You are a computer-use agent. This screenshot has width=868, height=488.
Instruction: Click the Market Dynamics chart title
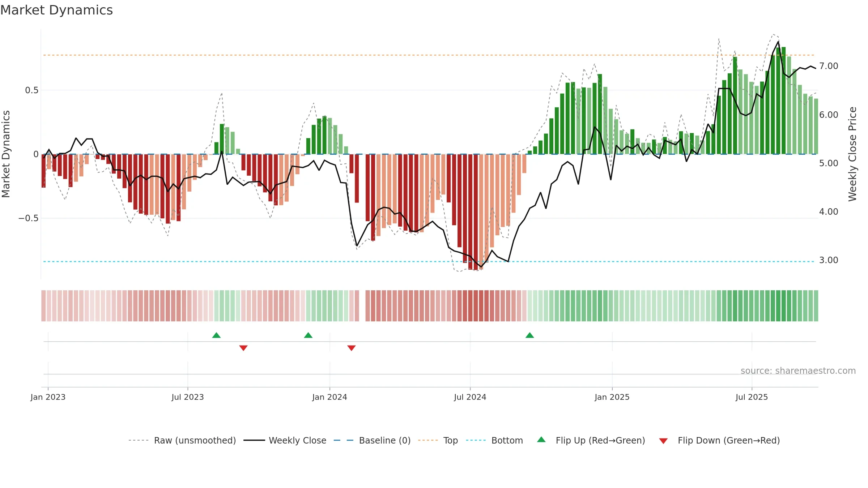(x=57, y=10)
